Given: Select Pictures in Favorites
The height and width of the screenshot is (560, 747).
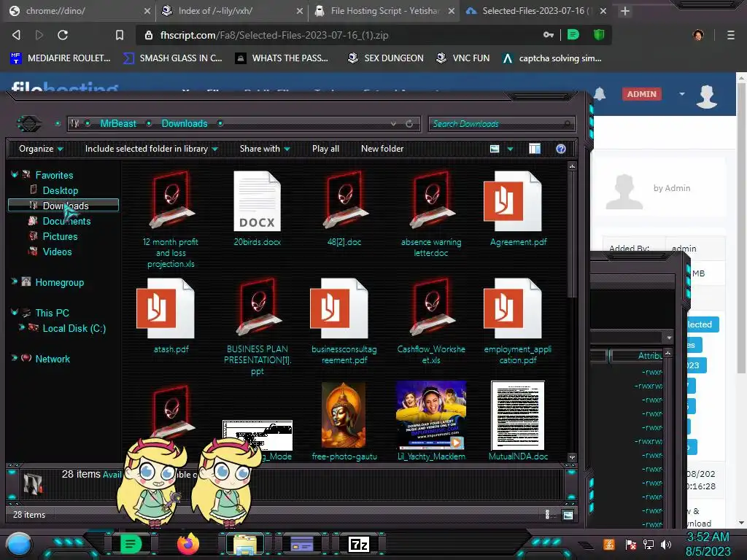Looking at the screenshot, I should click(60, 236).
